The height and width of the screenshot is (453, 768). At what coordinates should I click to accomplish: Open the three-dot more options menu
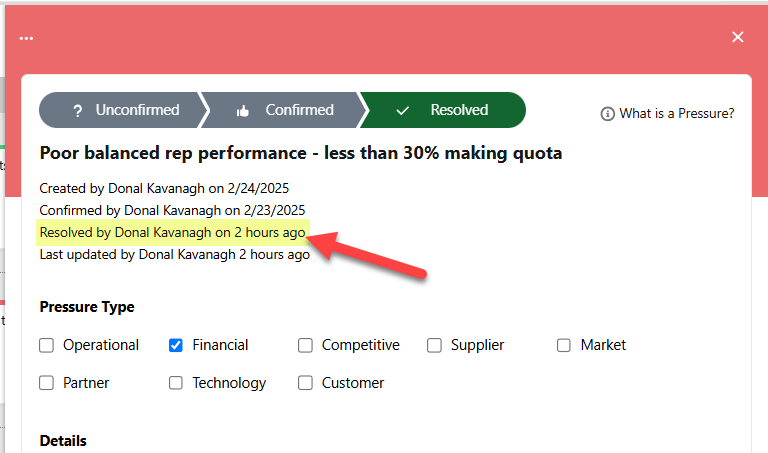(26, 38)
